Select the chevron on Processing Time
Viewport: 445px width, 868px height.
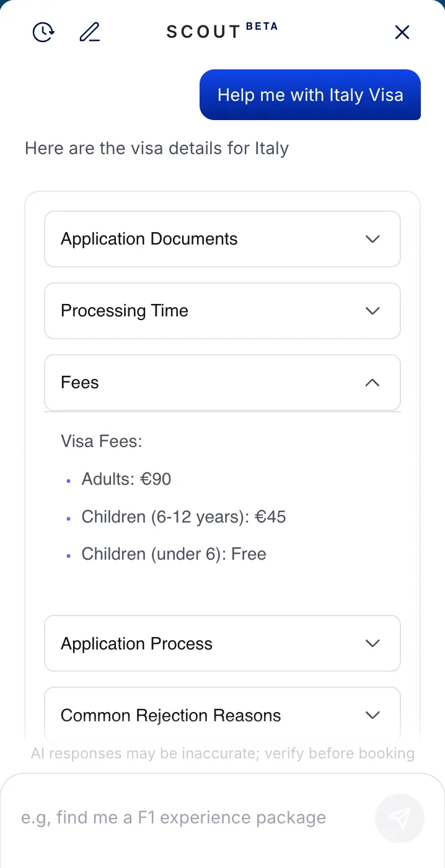click(x=372, y=311)
